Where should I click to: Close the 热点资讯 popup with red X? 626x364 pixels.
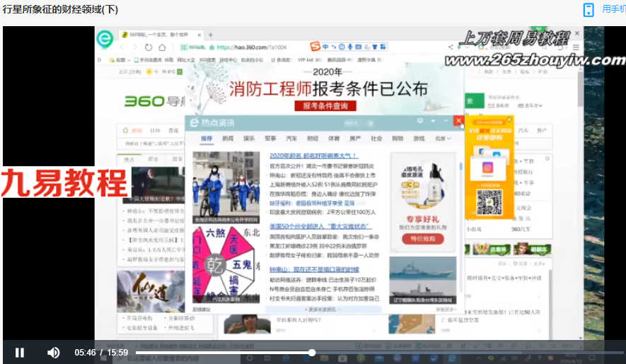(459, 121)
